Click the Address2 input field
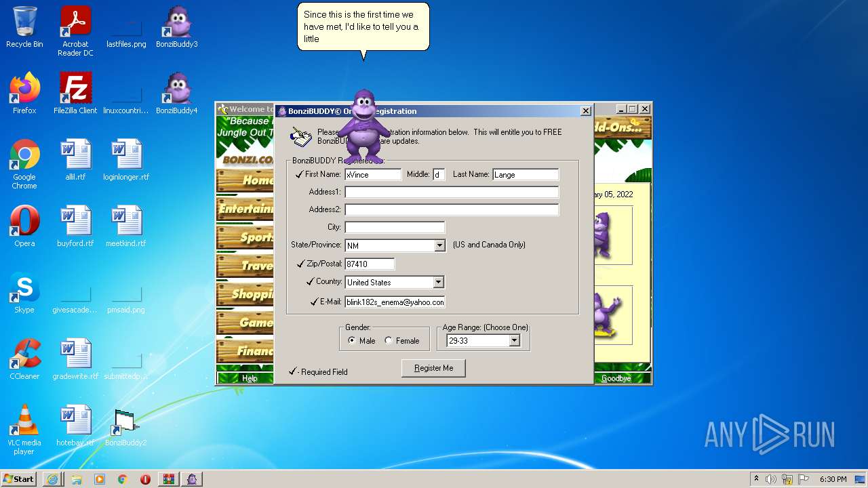This screenshot has height=488, width=868. tap(452, 209)
